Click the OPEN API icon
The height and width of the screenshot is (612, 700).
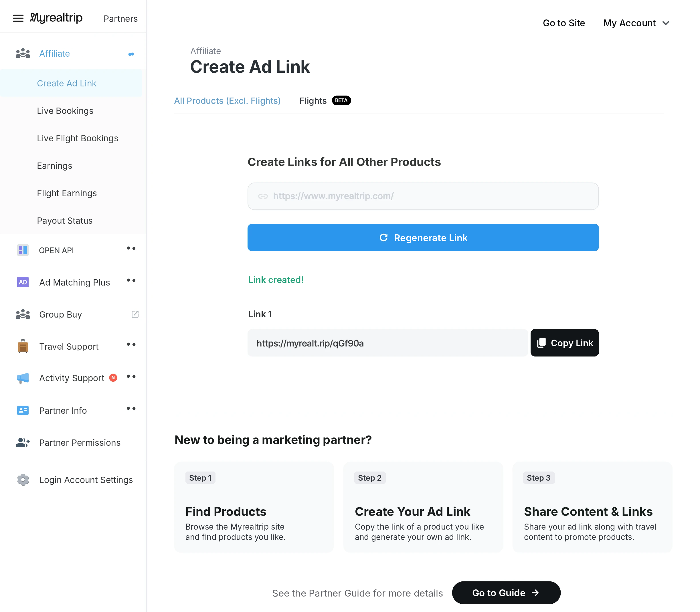tap(23, 250)
